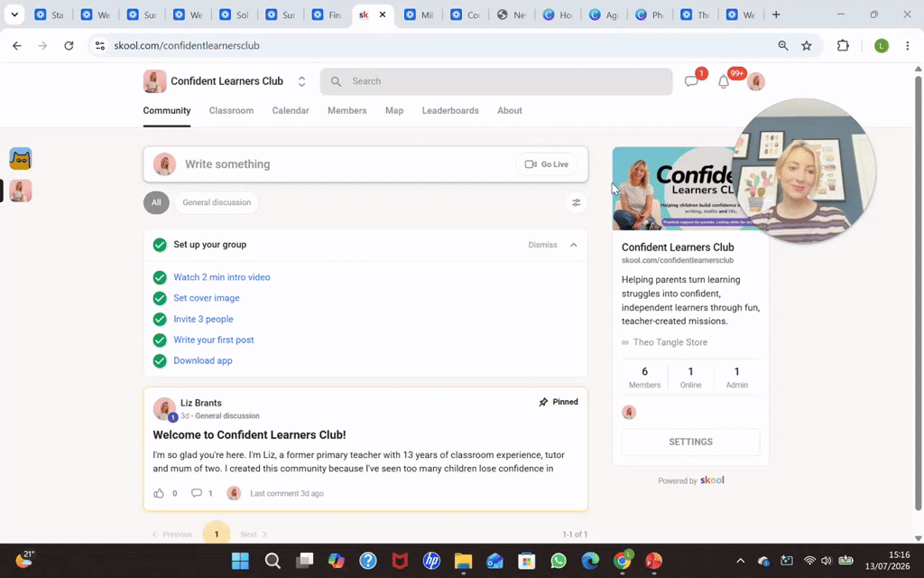Open the tab search dropdown arrow
924x578 pixels.
14,14
